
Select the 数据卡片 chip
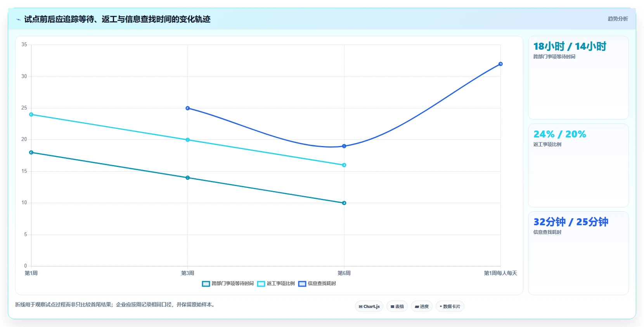pyautogui.click(x=450, y=306)
